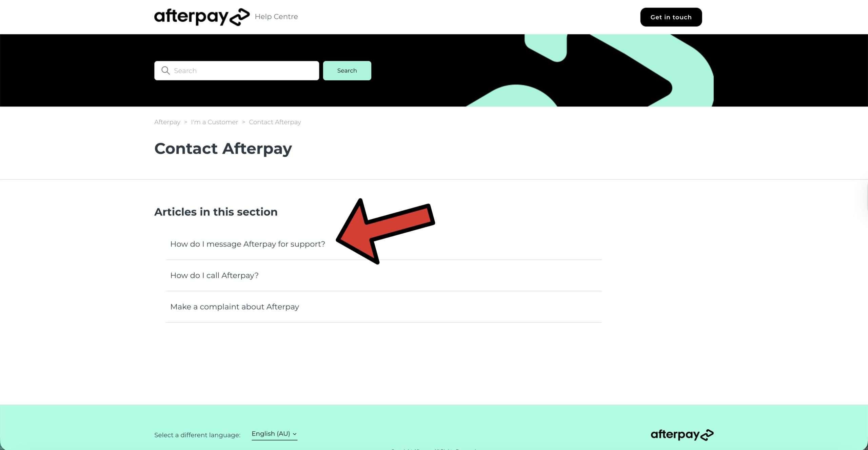Select the Contact Afterpay breadcrumb
The width and height of the screenshot is (868, 450).
click(x=275, y=122)
